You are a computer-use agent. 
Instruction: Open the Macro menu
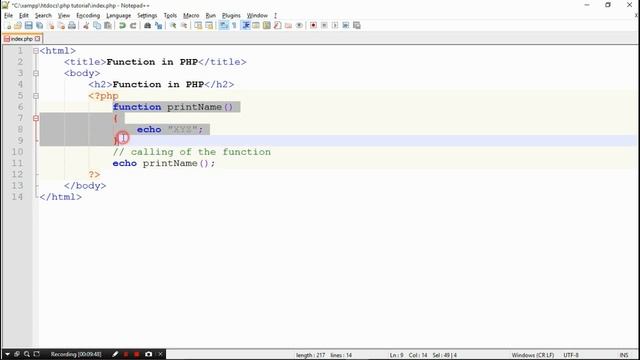tap(191, 16)
